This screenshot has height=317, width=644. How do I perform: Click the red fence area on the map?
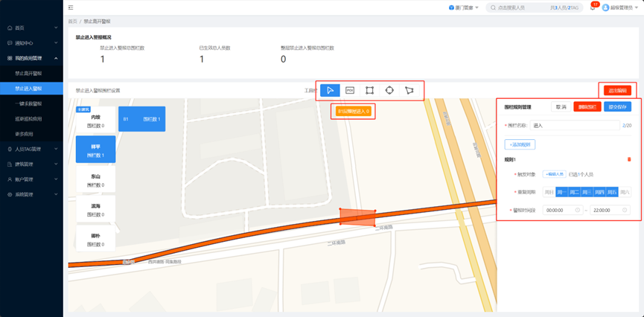click(x=357, y=217)
